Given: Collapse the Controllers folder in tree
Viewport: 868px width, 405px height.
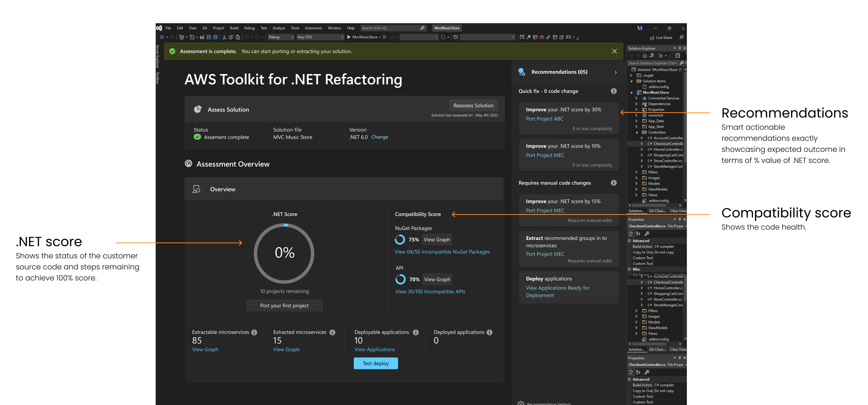Looking at the screenshot, I should tap(637, 132).
